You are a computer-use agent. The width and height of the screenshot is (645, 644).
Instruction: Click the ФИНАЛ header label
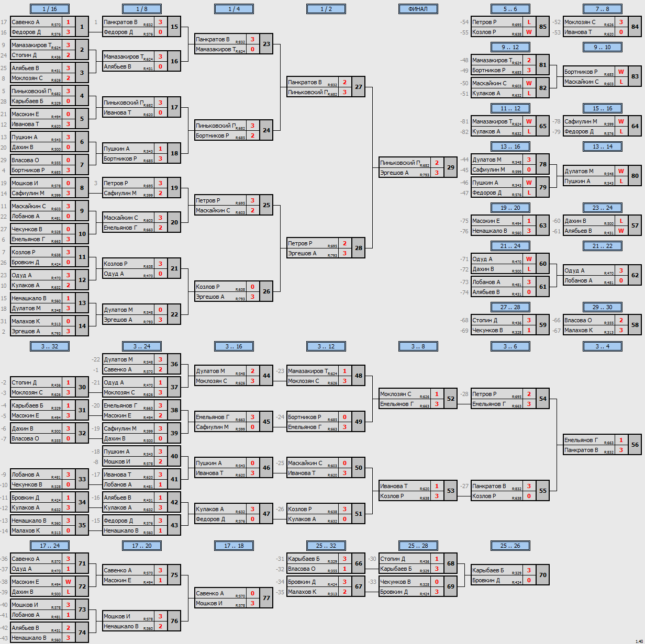[x=418, y=9]
